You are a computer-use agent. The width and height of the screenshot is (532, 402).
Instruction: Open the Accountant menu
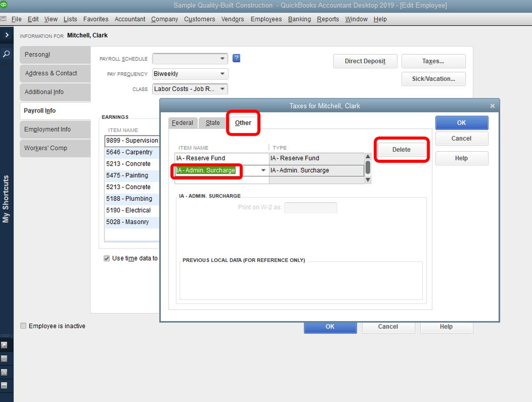pos(130,19)
